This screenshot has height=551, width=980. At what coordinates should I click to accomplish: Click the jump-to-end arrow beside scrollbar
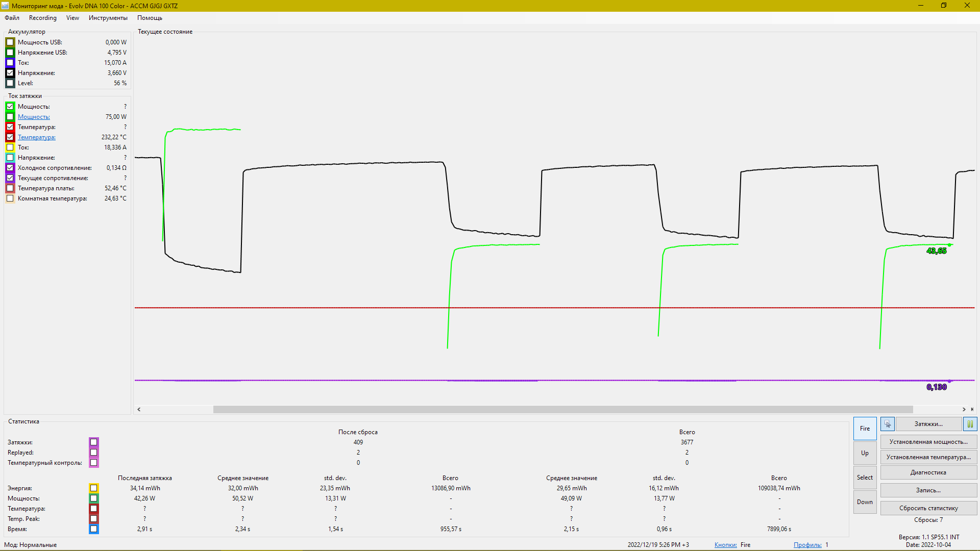click(972, 409)
